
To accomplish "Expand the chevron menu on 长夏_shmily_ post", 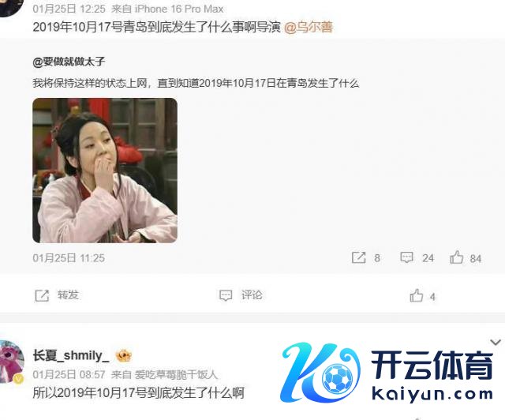I will pos(496,342).
